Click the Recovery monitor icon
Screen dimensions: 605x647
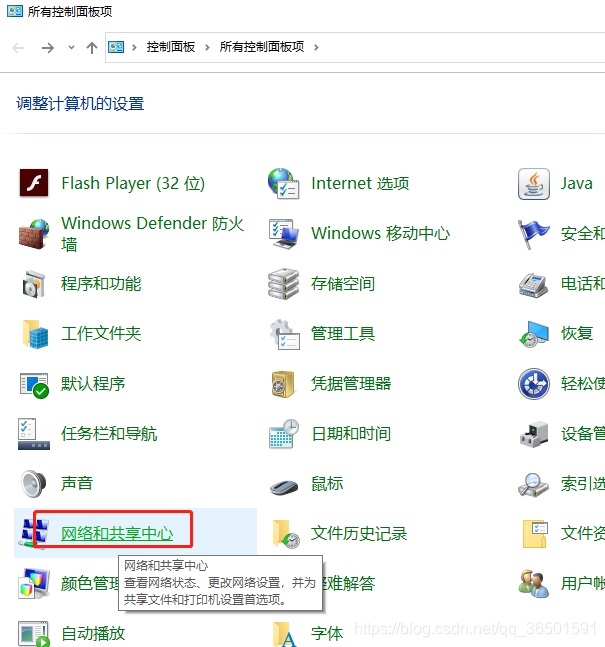pos(534,334)
